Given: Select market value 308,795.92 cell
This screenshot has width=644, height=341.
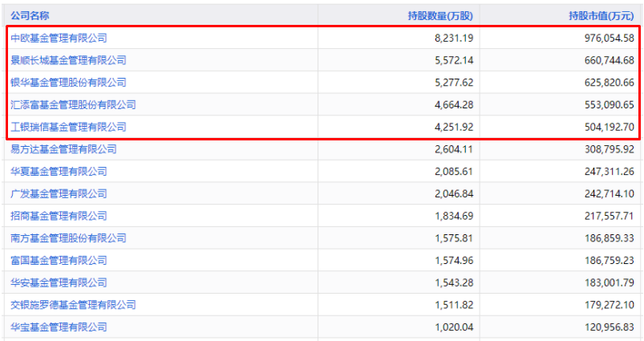Looking at the screenshot, I should click(610, 149).
